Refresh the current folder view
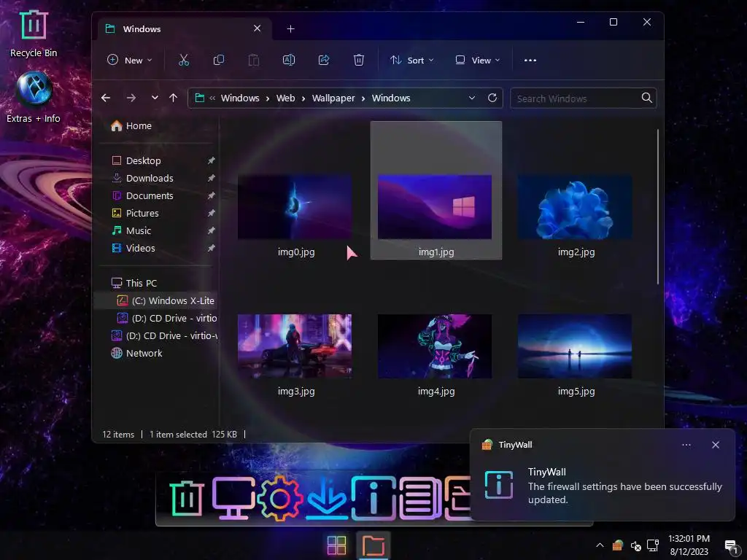747x560 pixels. (492, 98)
